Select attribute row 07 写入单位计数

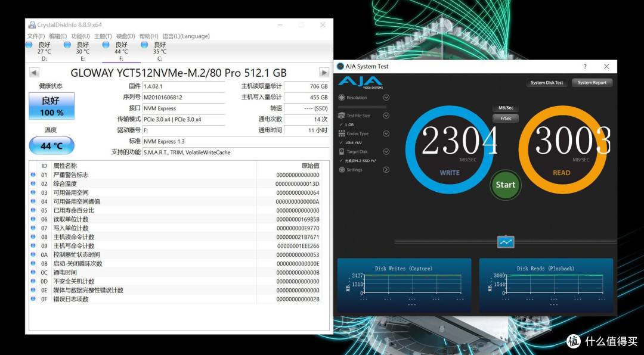(176, 228)
